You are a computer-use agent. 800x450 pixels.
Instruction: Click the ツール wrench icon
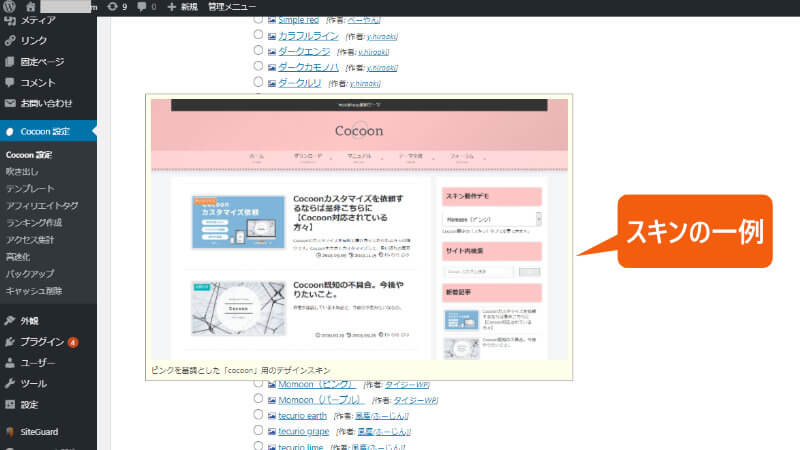10,383
